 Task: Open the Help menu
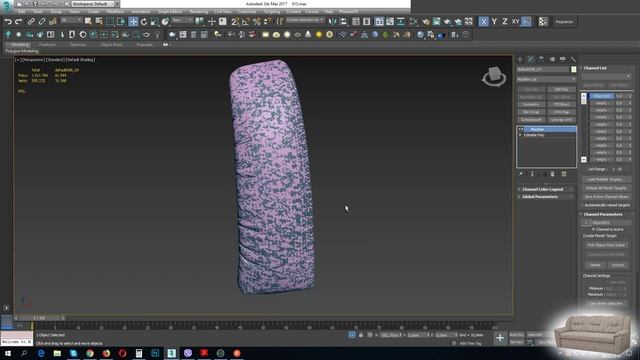point(329,12)
